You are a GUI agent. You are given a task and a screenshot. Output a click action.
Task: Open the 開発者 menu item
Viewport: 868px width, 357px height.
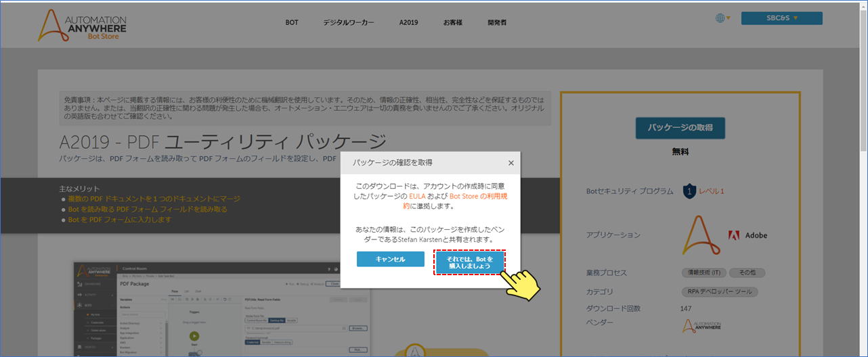[497, 22]
